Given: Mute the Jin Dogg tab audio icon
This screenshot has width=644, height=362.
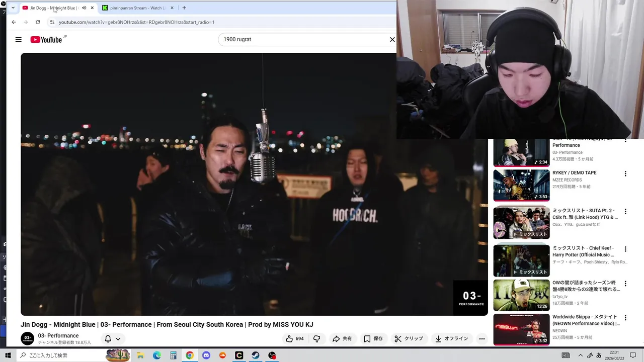Looking at the screenshot, I should 84,8.
